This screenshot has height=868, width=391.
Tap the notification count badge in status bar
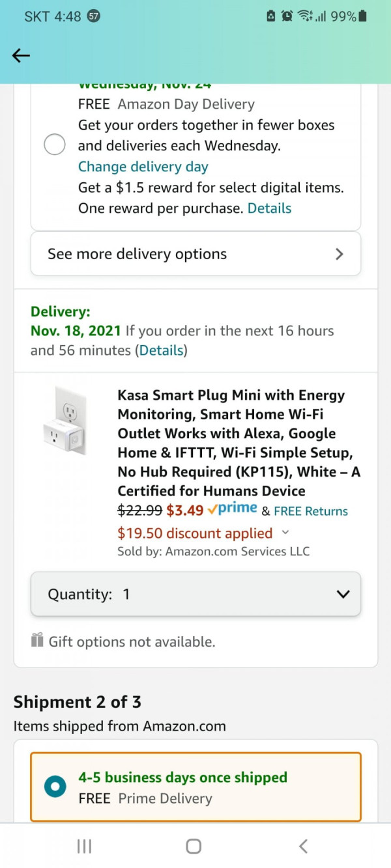pos(93,16)
